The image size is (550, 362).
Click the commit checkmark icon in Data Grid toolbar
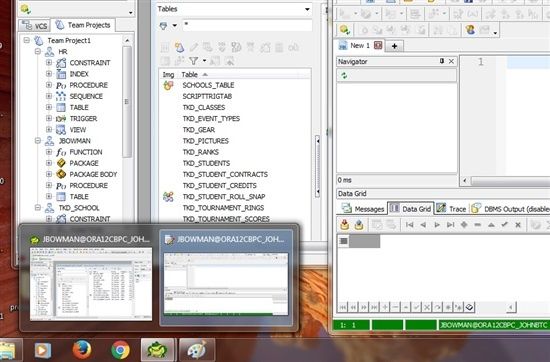click(x=504, y=225)
